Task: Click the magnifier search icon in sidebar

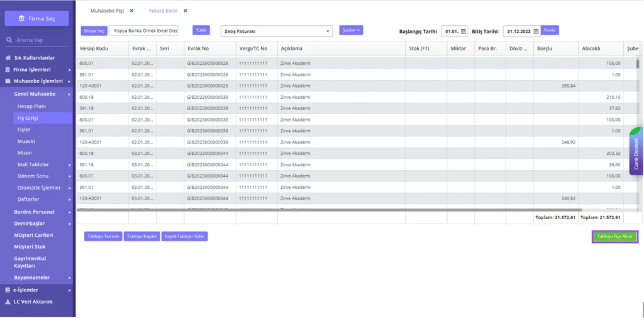Action: tap(9, 40)
